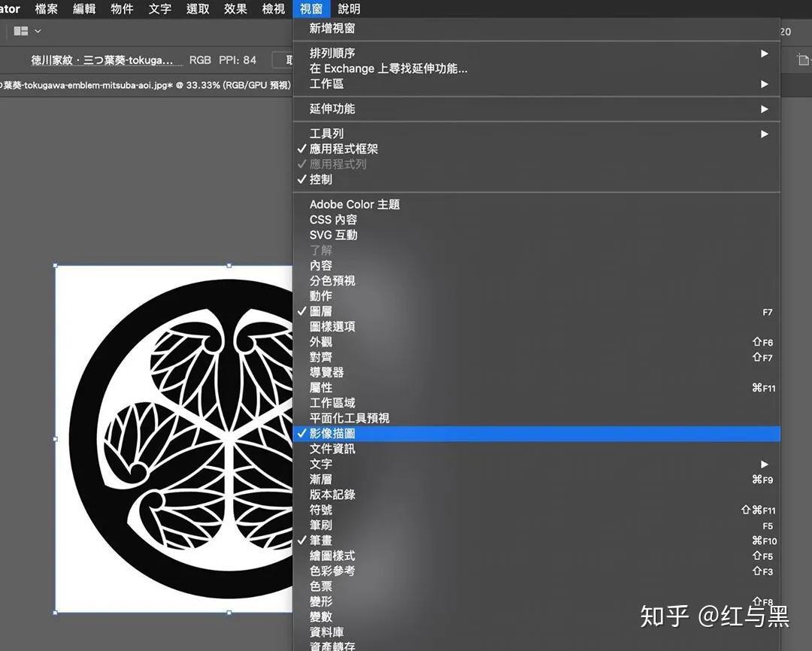
Task: Toggle the 圖層 panel checkmark
Action: (x=537, y=311)
